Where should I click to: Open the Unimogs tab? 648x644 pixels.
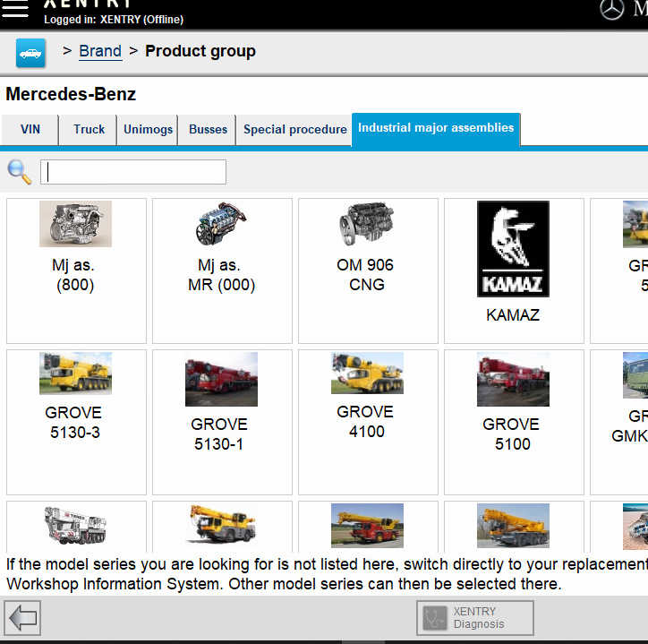(x=148, y=129)
